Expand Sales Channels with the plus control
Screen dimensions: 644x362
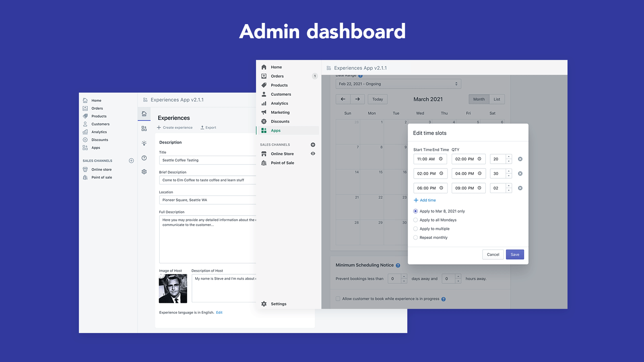pos(313,144)
